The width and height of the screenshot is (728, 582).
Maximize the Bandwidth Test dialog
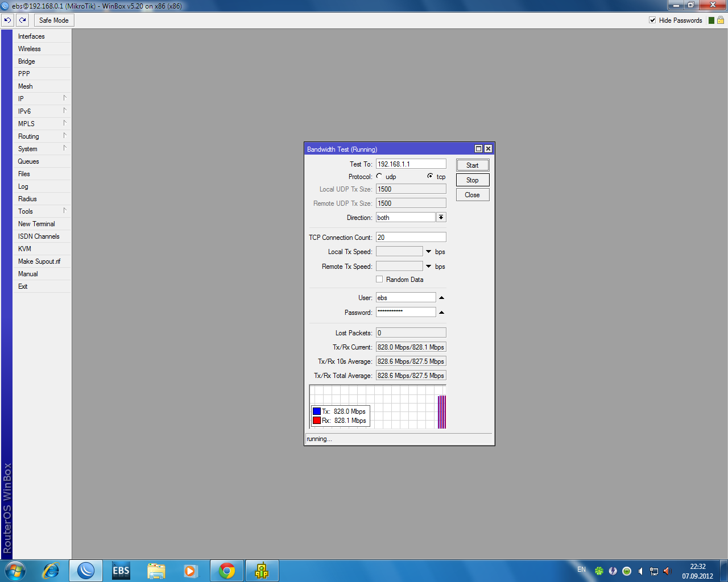[x=479, y=149]
